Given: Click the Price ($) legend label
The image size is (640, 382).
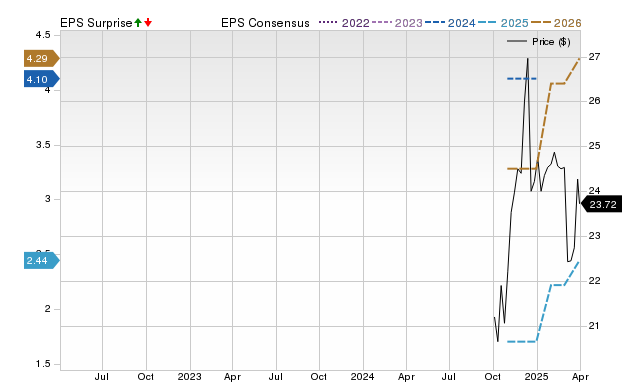Looking at the screenshot, I should pos(551,42).
